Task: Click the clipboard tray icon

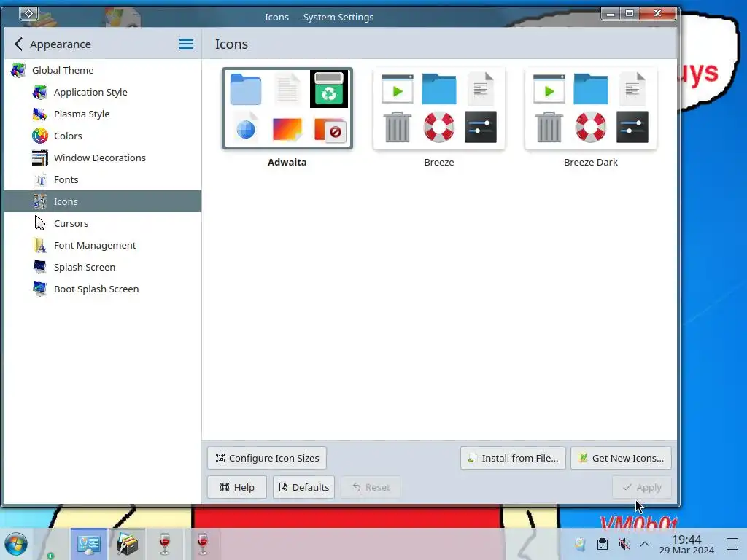Action: [x=602, y=544]
